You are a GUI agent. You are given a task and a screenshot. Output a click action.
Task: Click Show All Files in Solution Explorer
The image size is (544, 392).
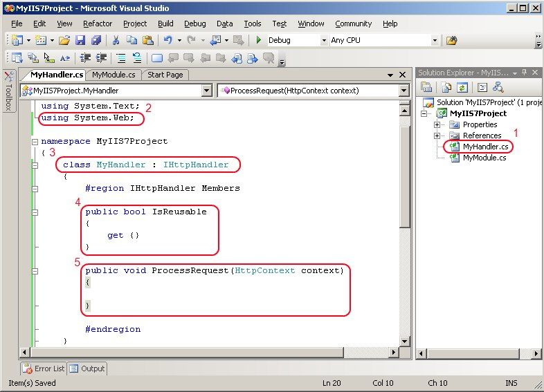(x=447, y=87)
